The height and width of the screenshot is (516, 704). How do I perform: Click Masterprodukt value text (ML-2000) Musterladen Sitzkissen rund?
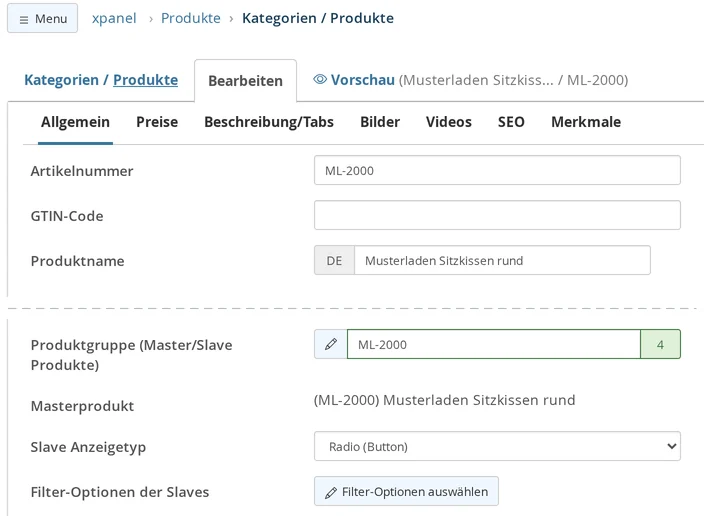tap(444, 400)
